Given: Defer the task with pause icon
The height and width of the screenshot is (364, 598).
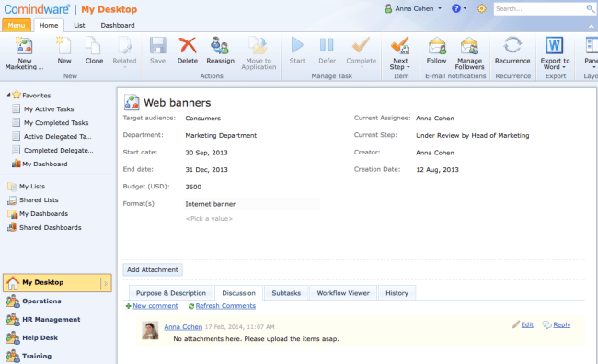Looking at the screenshot, I should 327,46.
